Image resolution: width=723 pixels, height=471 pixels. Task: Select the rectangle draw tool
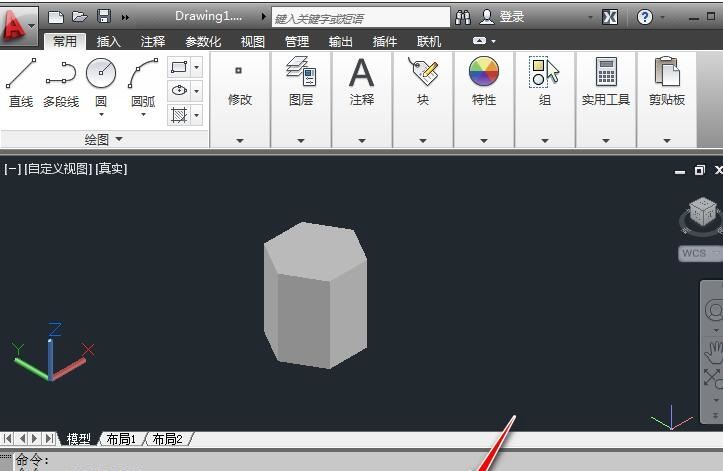point(179,67)
